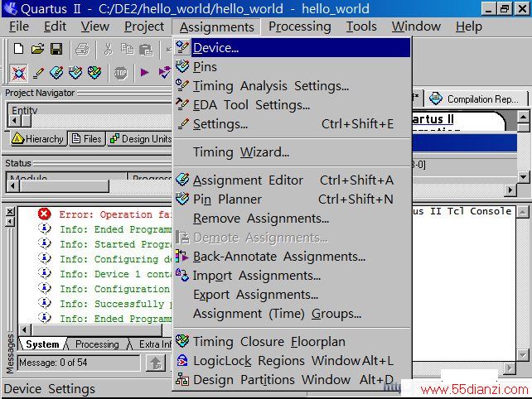Open a file using the folder toolbar icon
The width and height of the screenshot is (532, 399).
coord(37,49)
